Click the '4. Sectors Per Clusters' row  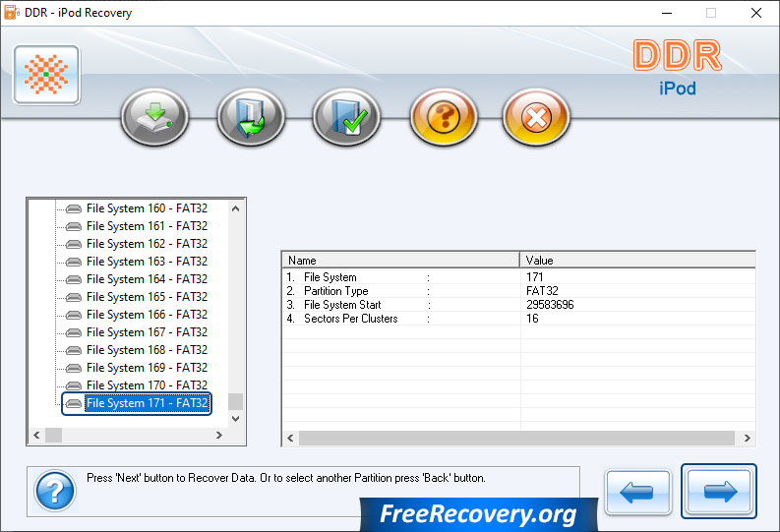(518, 319)
